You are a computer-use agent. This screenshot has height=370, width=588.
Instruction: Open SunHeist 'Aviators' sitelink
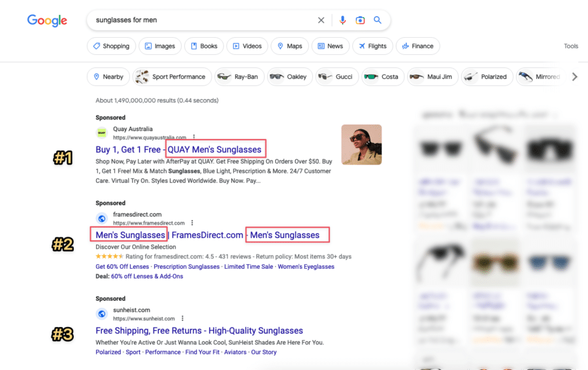click(235, 352)
